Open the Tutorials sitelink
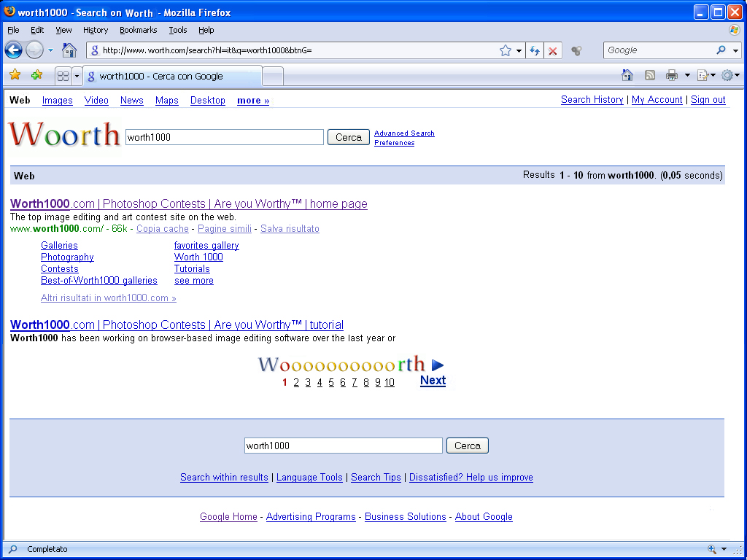This screenshot has height=560, width=747. 192,268
